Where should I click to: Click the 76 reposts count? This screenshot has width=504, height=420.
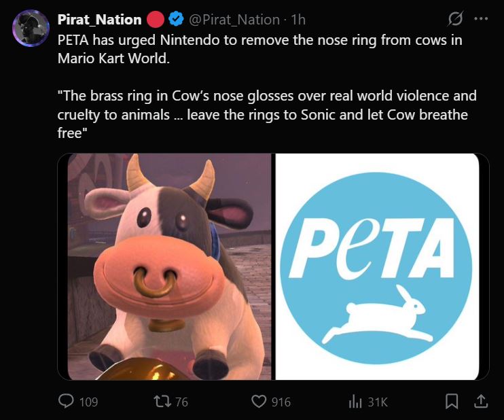181,402
